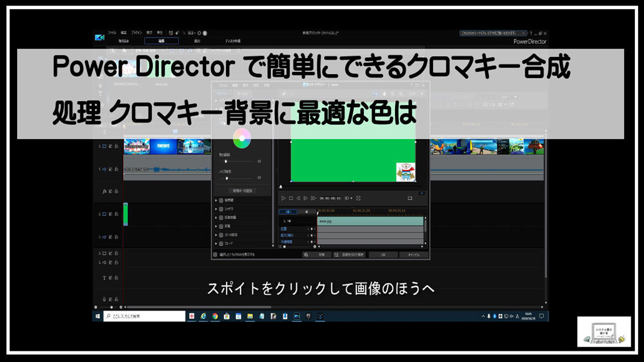Click the help question mark icon
Image resolution: width=644 pixels, height=362 pixels.
531,34
